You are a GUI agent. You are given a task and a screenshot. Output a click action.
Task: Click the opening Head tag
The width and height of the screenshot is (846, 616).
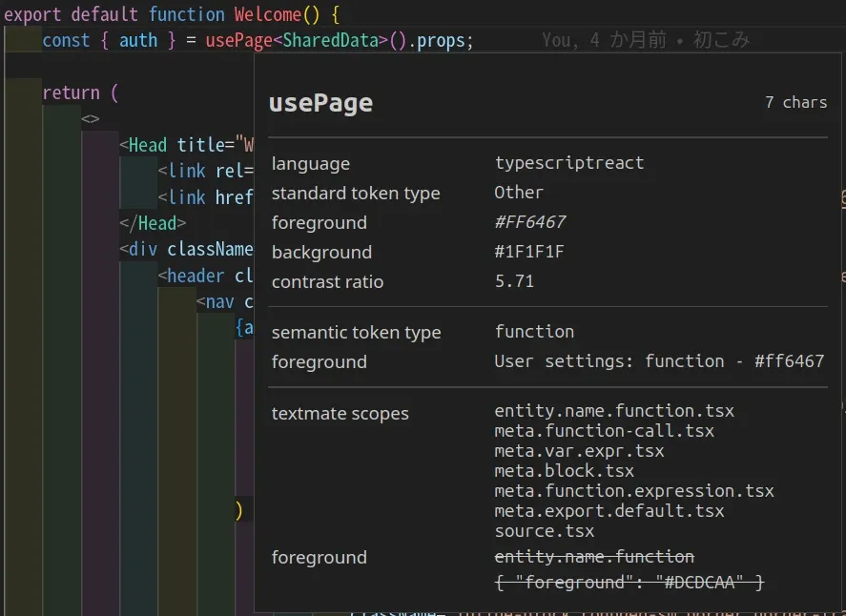point(148,146)
